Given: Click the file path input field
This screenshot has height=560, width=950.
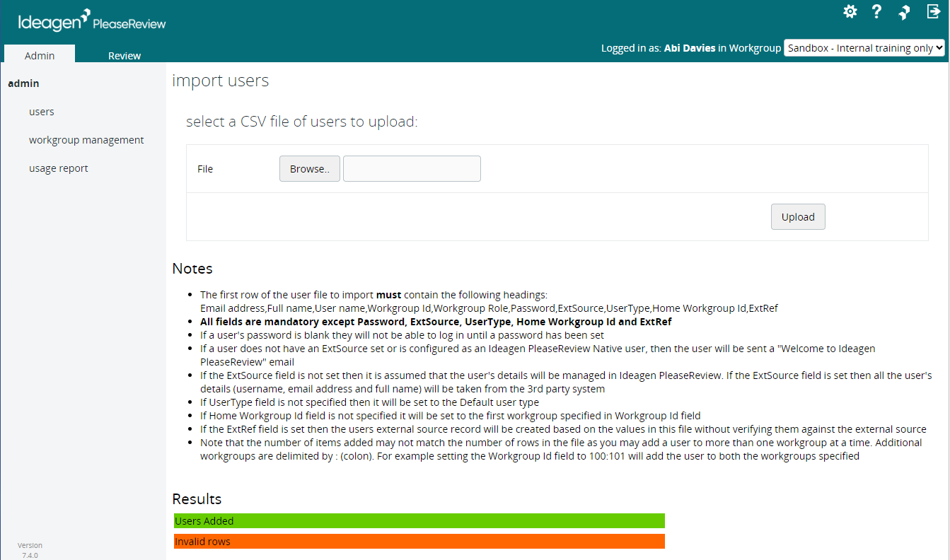Looking at the screenshot, I should tap(411, 168).
